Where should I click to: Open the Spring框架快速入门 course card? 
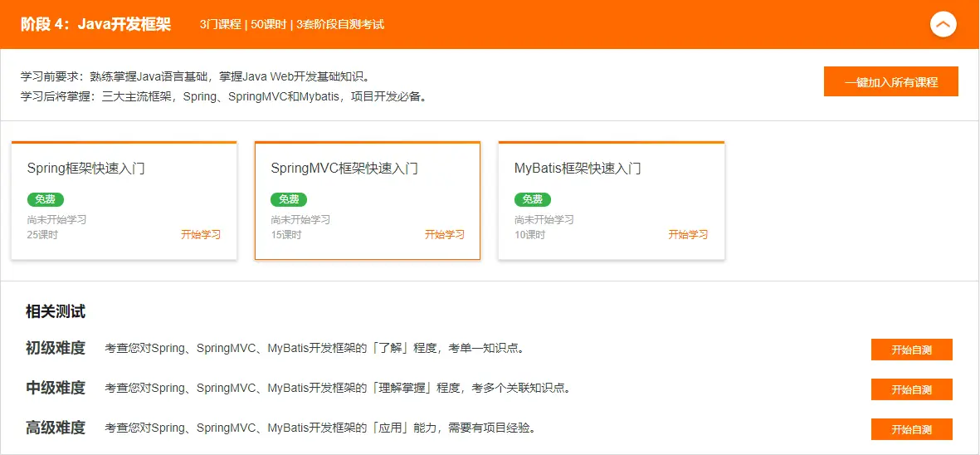tap(124, 201)
